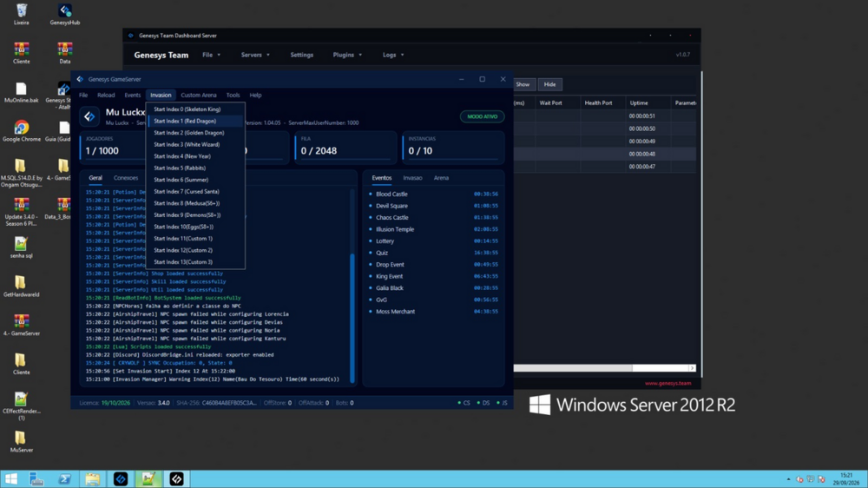Click the Genesys logo beside Mu Luckx
The width and height of the screenshot is (868, 488).
[x=89, y=116]
